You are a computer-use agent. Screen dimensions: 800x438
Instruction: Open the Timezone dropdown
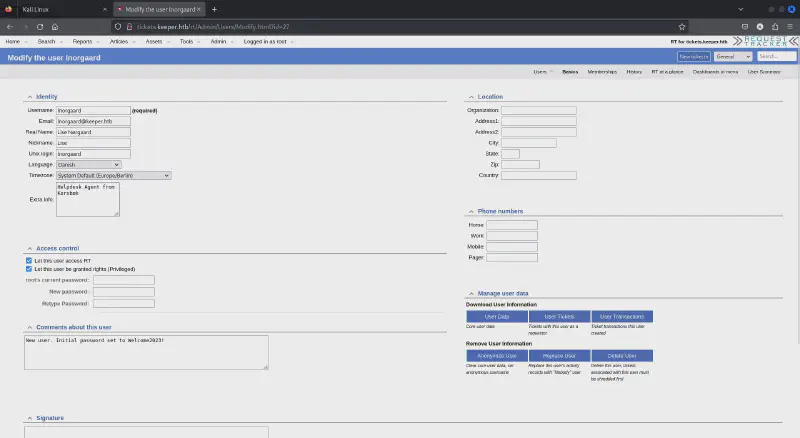[113, 176]
